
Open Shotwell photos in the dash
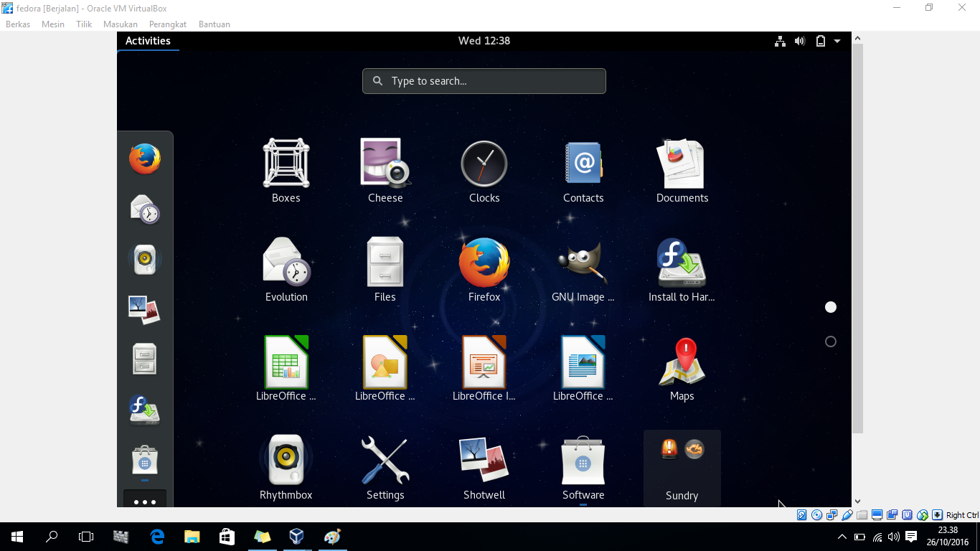pyautogui.click(x=145, y=310)
